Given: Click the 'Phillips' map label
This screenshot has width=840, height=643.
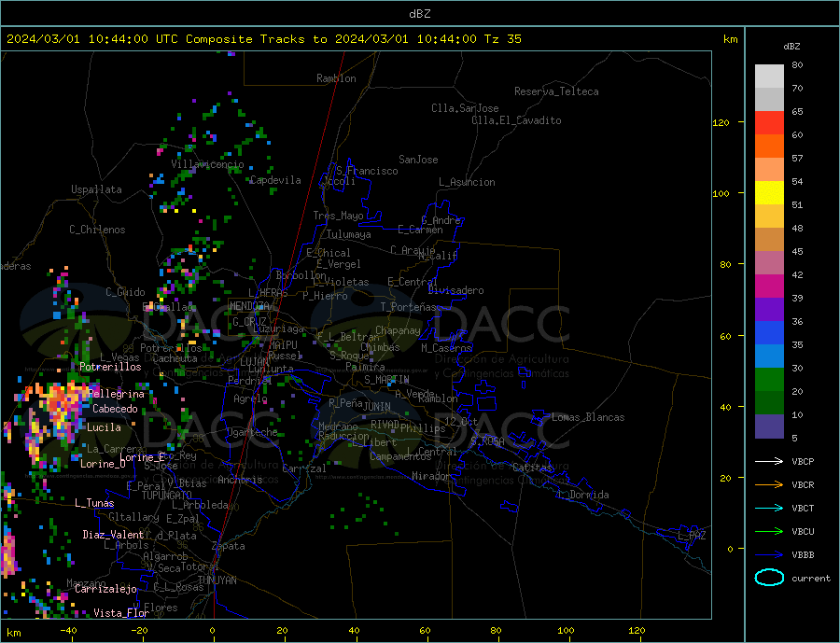Looking at the screenshot, I should coord(423,428).
